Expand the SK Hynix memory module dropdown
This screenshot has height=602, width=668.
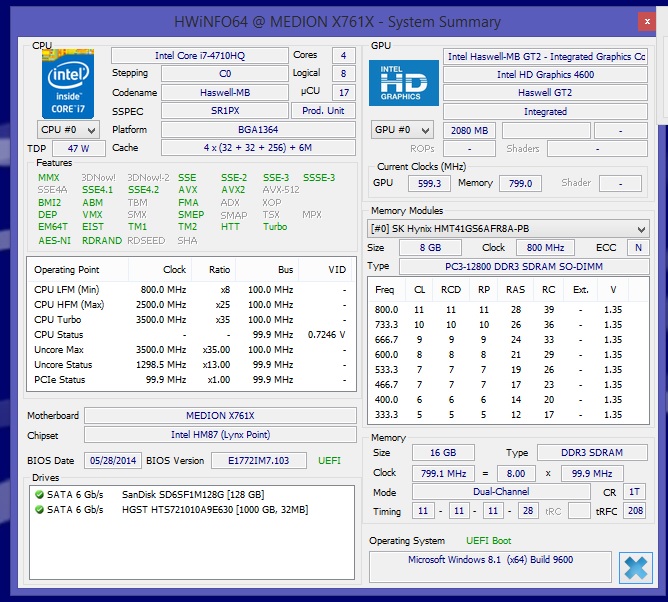tap(508, 229)
